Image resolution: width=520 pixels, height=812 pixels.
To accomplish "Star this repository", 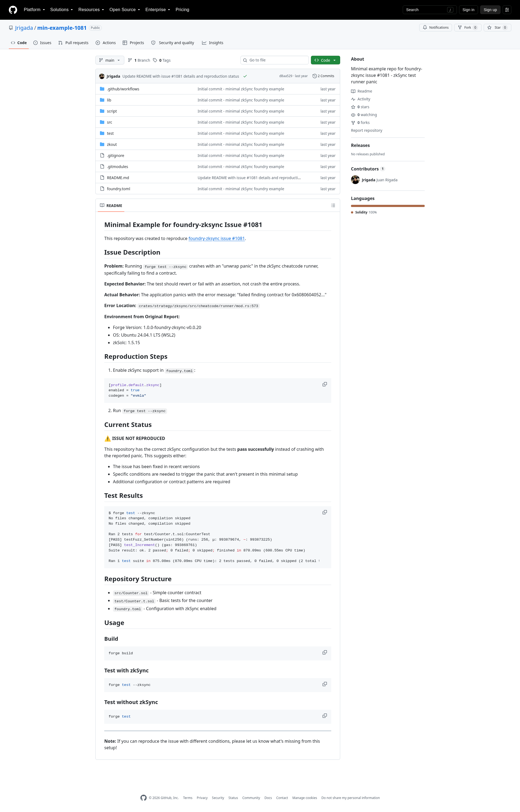I will click(497, 28).
